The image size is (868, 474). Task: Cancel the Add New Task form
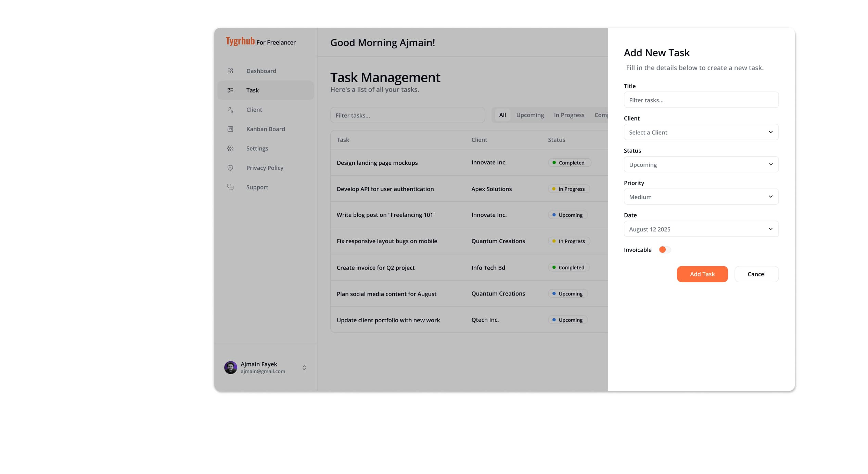click(756, 274)
